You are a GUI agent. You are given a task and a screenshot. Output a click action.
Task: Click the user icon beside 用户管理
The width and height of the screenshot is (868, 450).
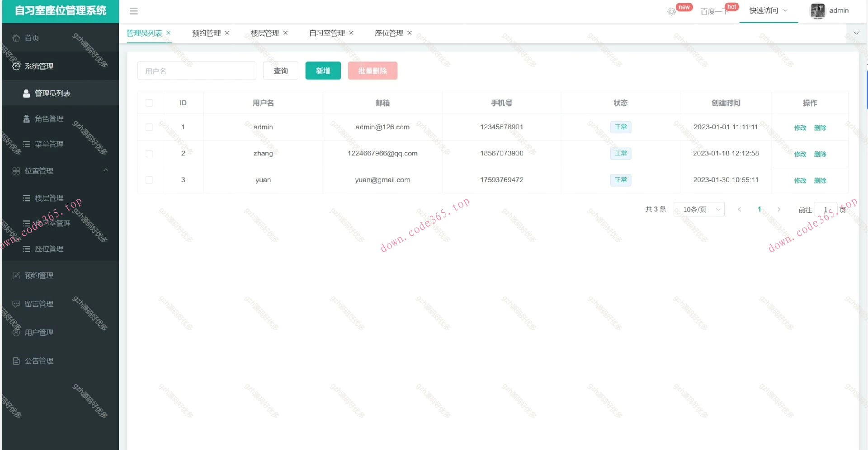tap(16, 333)
